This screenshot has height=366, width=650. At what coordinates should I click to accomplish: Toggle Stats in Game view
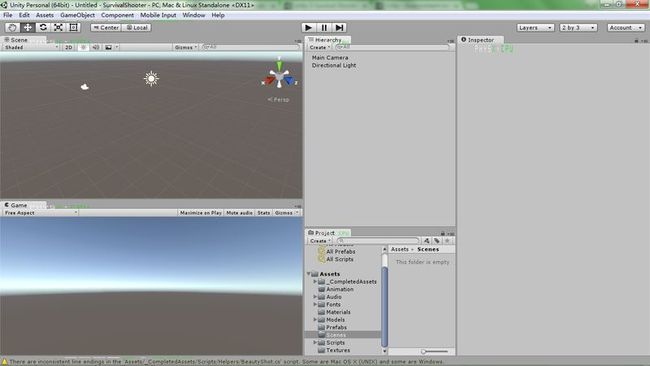264,213
